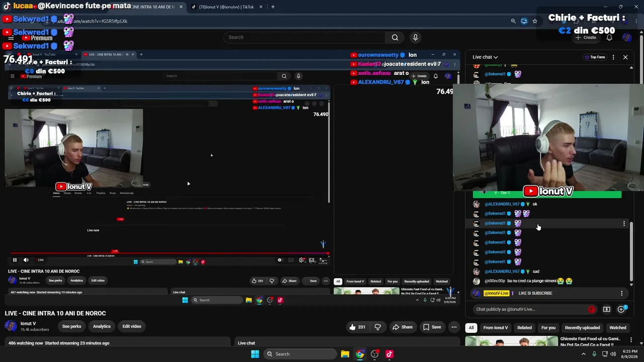This screenshot has width=644, height=362.
Task: Open the Super Chat dollar icon
Action: [x=607, y=309]
